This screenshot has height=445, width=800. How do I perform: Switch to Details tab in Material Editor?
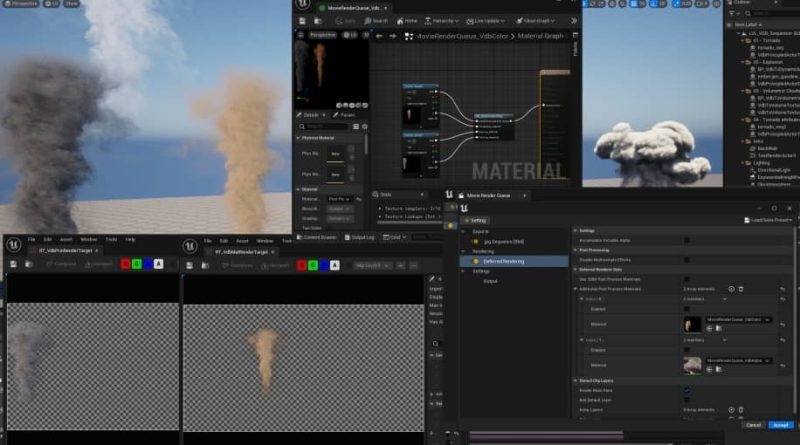tap(311, 115)
